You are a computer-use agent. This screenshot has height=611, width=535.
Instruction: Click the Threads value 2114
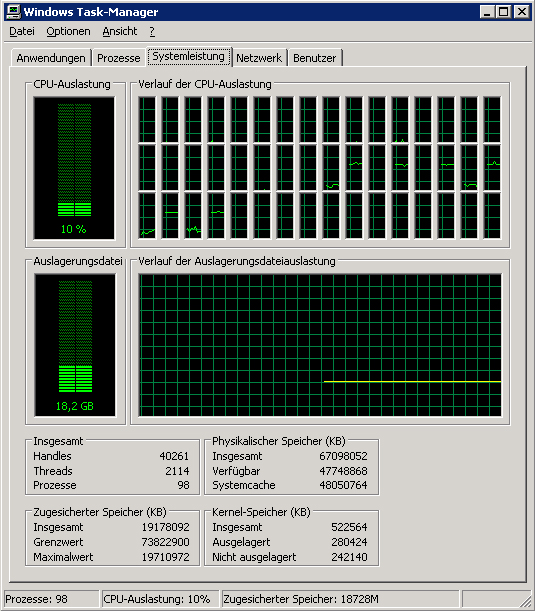tap(177, 471)
